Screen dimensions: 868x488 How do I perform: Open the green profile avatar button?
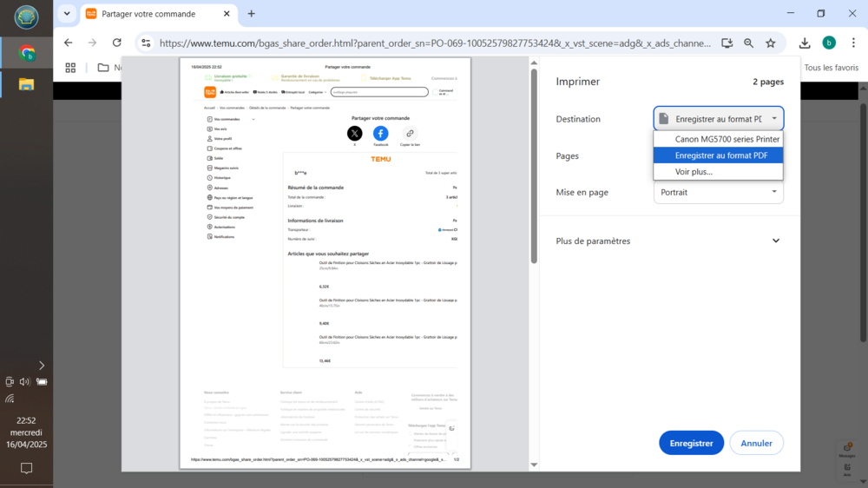click(x=829, y=43)
